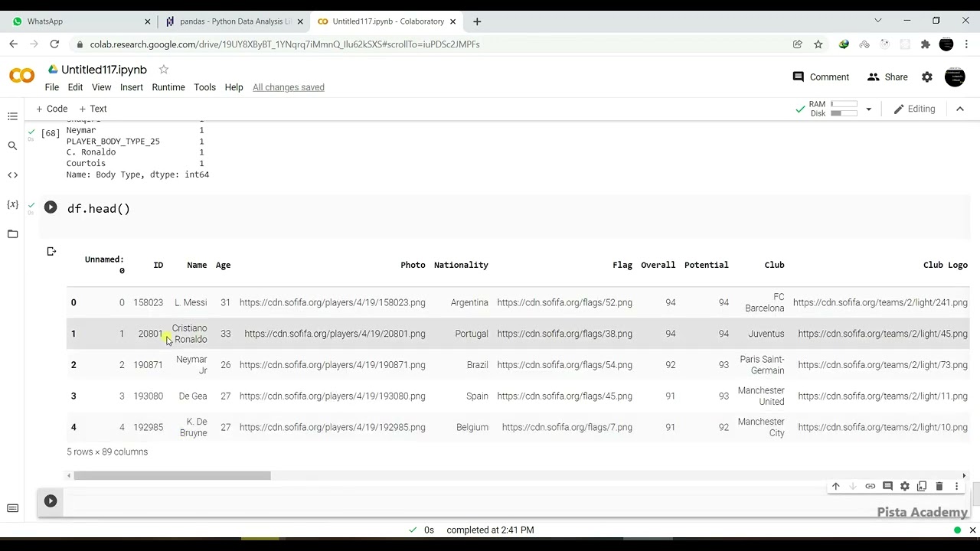This screenshot has height=551, width=980.
Task: Click the Club Logo column header
Action: (x=946, y=265)
